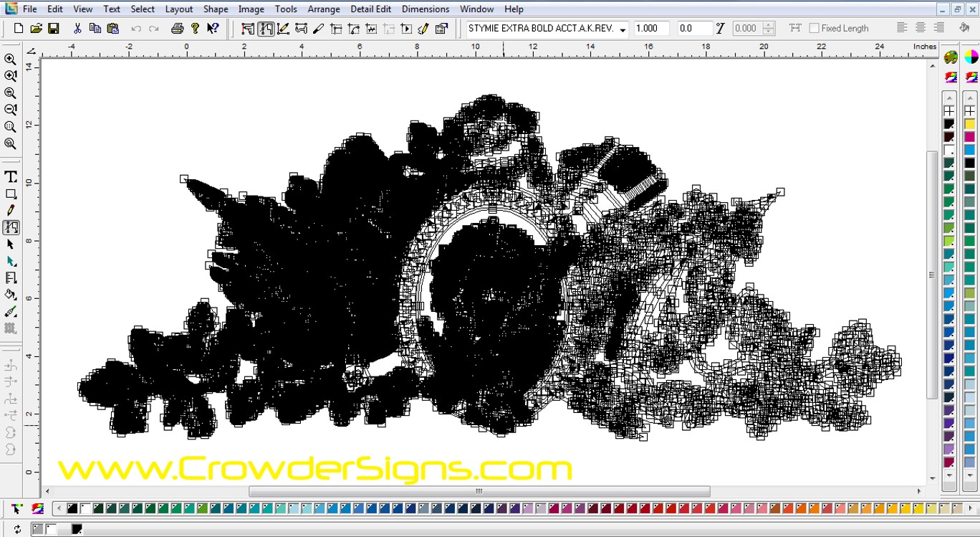Pick the magenta swatch in the right palette
The width and height of the screenshot is (980, 537).
969,137
